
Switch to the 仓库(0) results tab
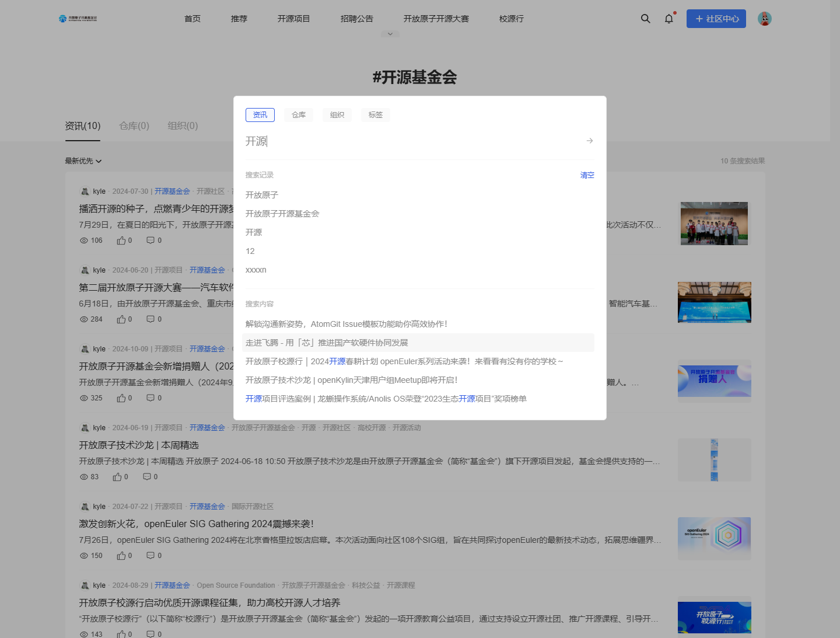click(134, 126)
